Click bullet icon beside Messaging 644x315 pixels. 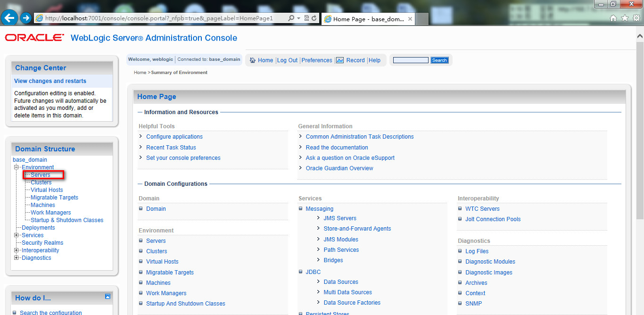[x=301, y=208]
